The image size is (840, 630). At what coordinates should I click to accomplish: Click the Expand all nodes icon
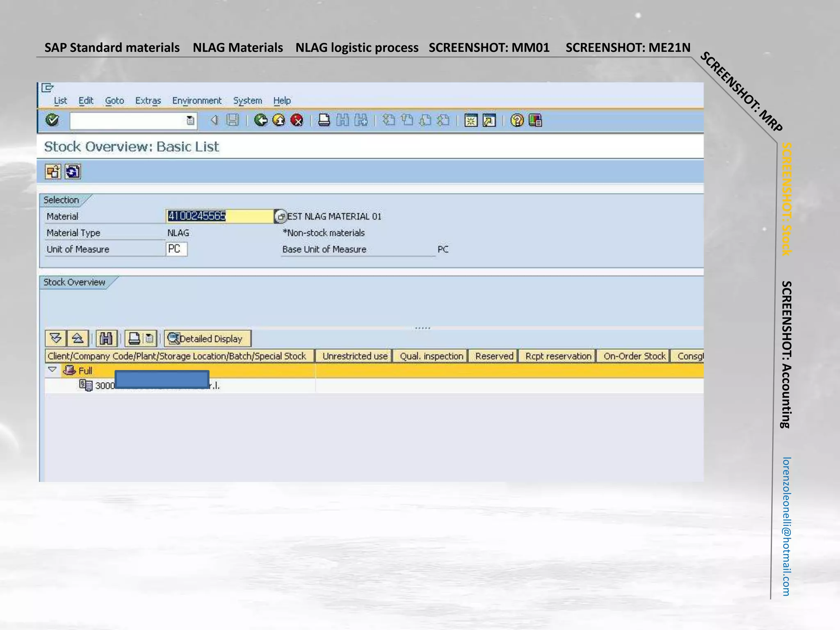tap(56, 338)
